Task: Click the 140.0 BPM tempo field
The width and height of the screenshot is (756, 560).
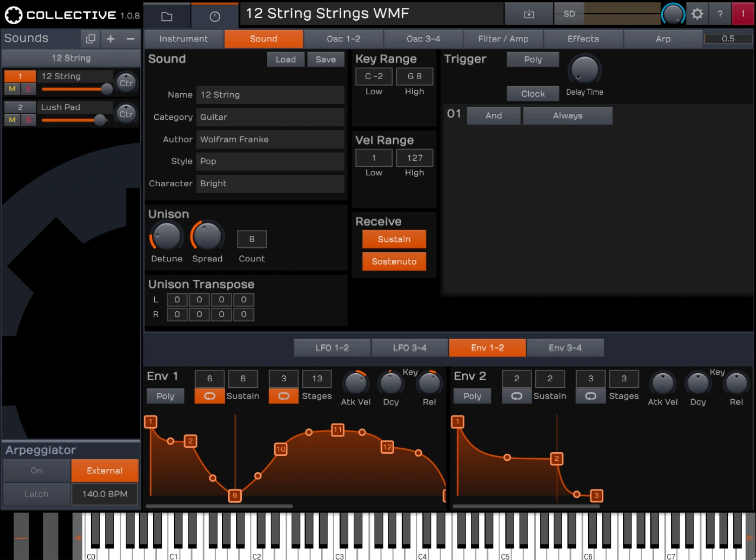Action: coord(105,494)
